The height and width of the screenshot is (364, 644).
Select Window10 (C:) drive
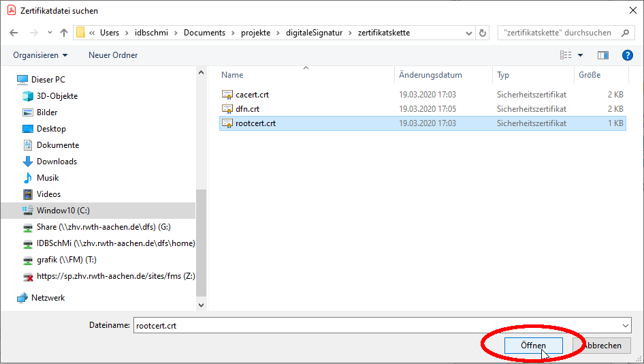click(x=98, y=211)
